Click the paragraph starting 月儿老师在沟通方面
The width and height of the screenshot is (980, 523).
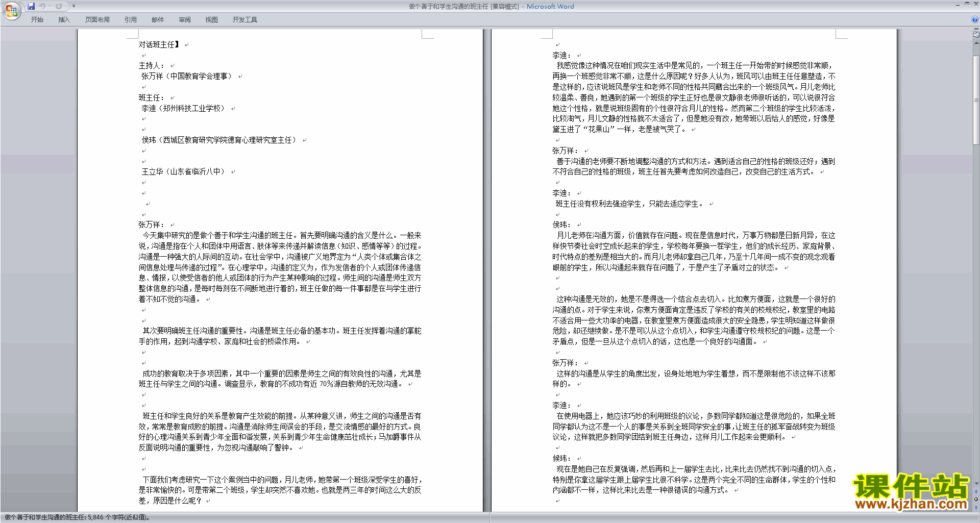pyautogui.click(x=694, y=252)
